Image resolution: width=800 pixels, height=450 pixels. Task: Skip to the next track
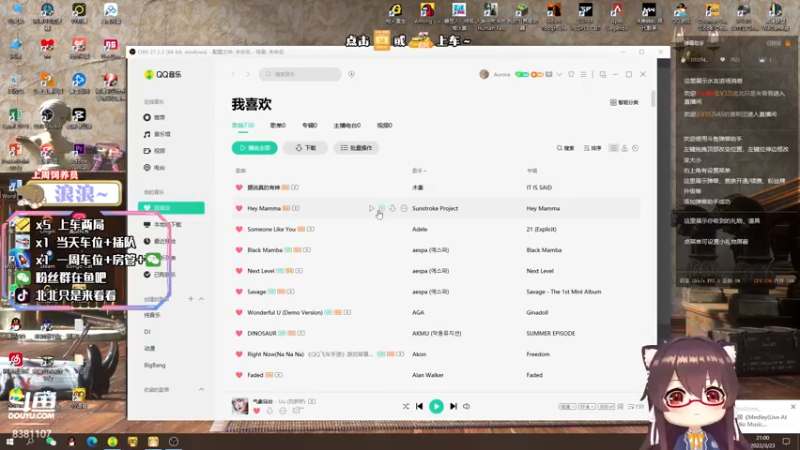(453, 407)
